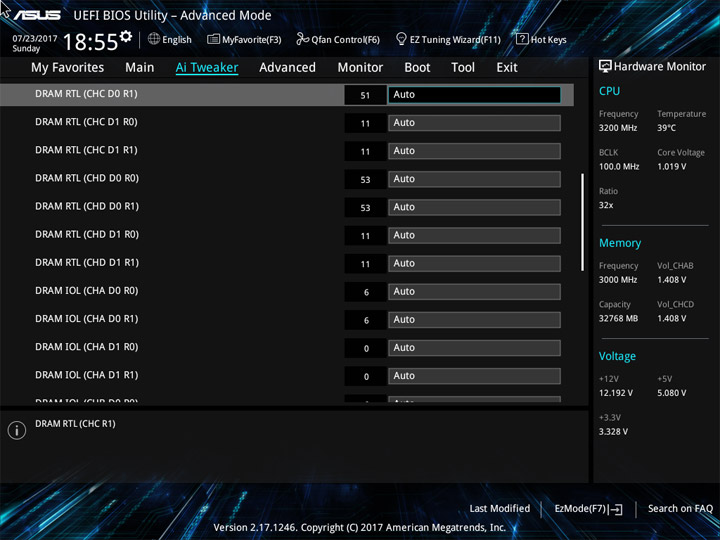Click the 18:55 clock display
The height and width of the screenshot is (540, 720).
click(90, 42)
